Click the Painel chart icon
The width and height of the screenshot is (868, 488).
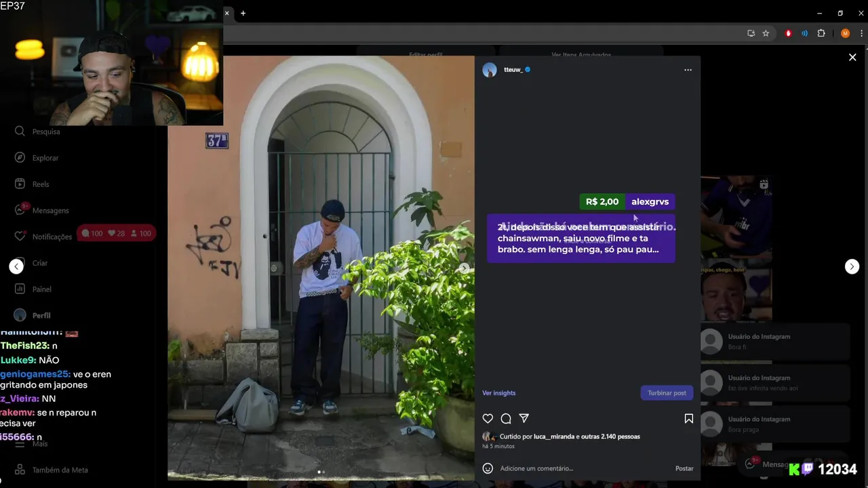20,289
